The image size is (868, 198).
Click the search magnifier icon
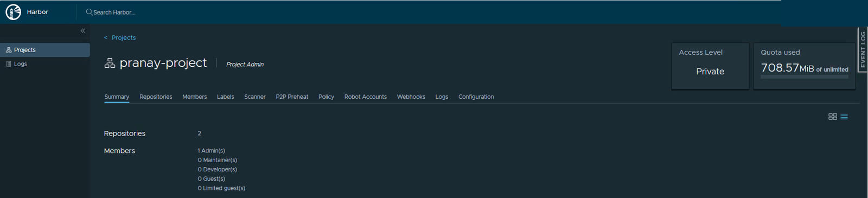tap(89, 12)
